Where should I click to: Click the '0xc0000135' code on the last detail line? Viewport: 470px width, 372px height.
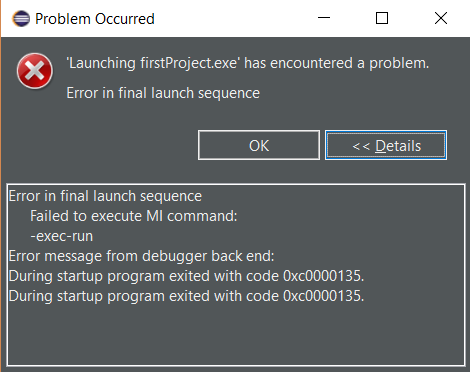pos(323,296)
